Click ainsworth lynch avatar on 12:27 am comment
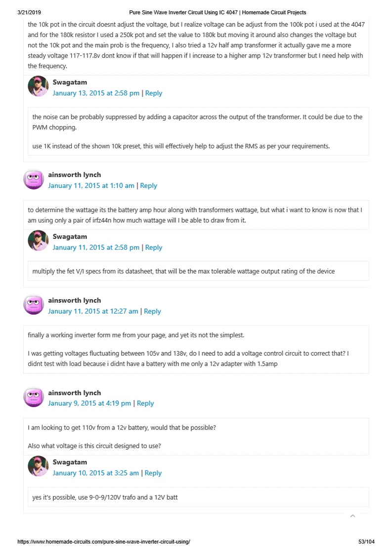Viewport: 392px width, 555px height. coord(34,305)
